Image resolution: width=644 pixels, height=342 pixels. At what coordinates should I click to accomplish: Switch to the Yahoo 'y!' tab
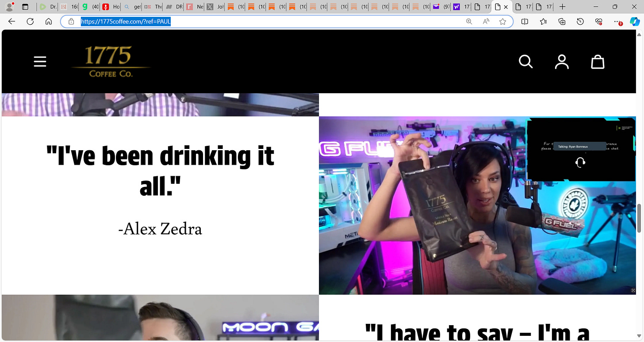click(x=461, y=7)
